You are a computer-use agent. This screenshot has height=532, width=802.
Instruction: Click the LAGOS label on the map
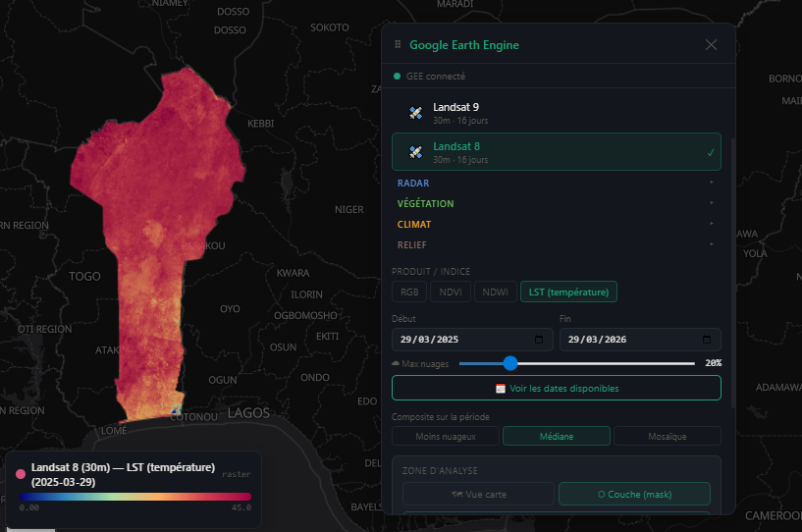click(x=248, y=413)
